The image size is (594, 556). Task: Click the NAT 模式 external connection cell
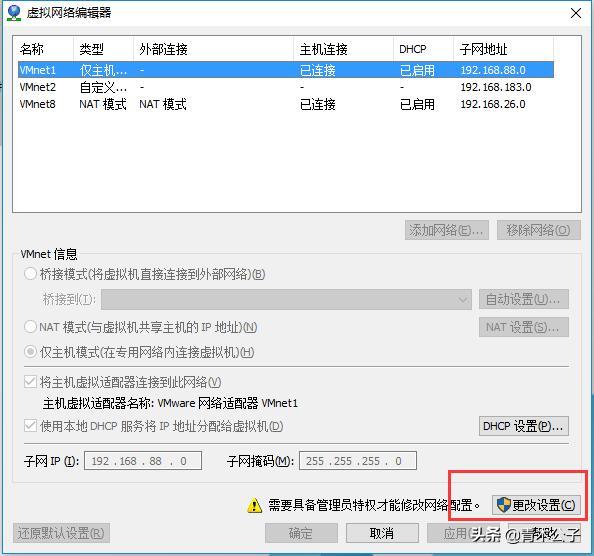tap(163, 104)
